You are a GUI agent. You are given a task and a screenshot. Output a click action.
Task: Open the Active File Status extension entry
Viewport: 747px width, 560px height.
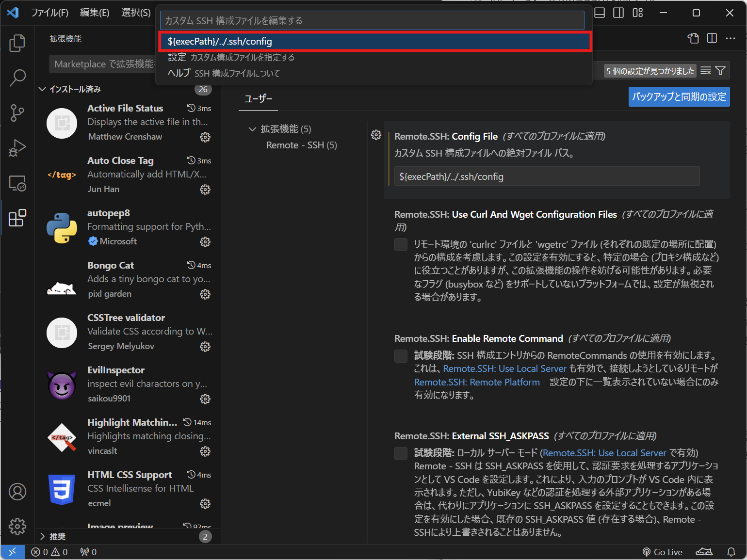pyautogui.click(x=128, y=123)
